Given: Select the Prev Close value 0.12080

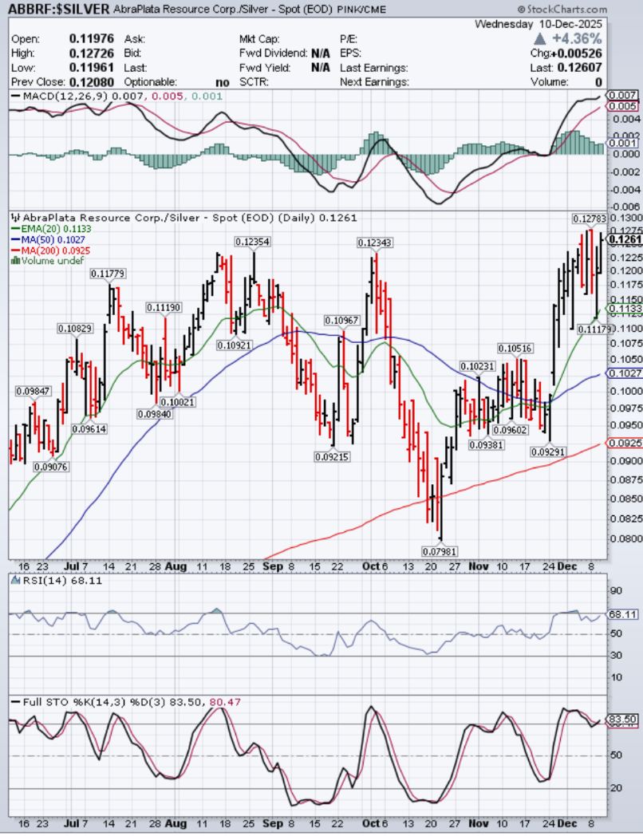Looking at the screenshot, I should click(92, 82).
